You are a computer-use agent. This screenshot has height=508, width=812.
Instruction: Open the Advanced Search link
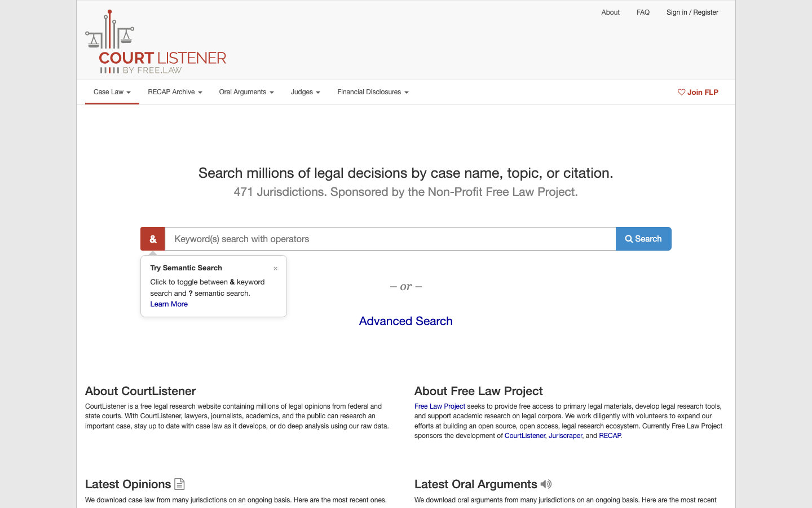(x=406, y=321)
